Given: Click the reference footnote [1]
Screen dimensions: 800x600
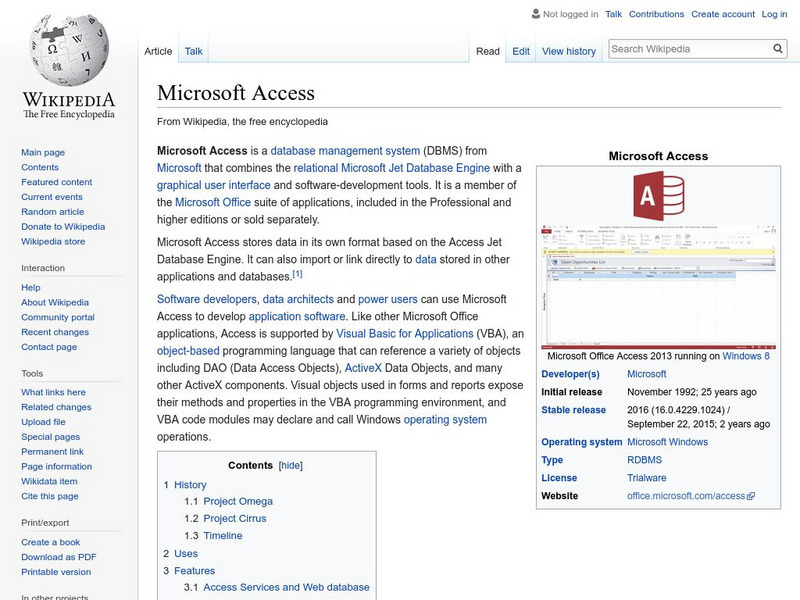Looking at the screenshot, I should [297, 274].
